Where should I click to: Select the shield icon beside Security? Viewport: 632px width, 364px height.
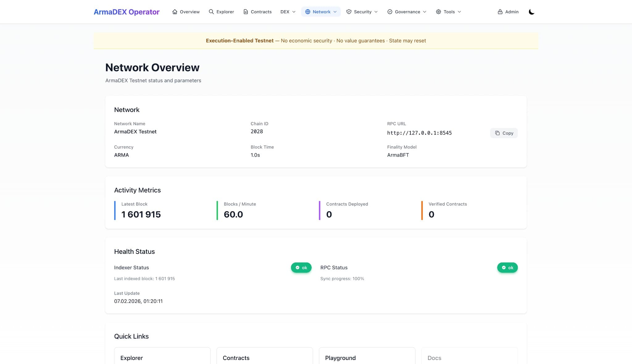[x=349, y=11]
